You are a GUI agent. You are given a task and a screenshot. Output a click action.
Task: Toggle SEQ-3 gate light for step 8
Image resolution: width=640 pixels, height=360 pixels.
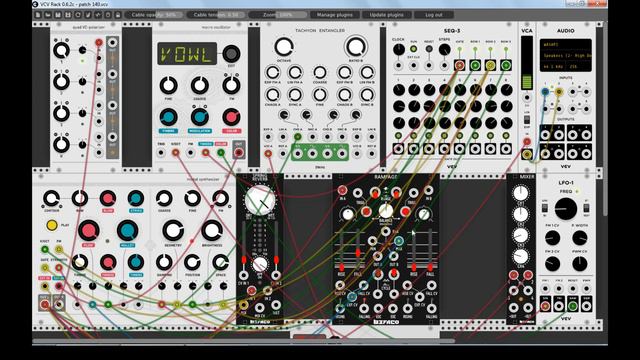pyautogui.click(x=506, y=136)
